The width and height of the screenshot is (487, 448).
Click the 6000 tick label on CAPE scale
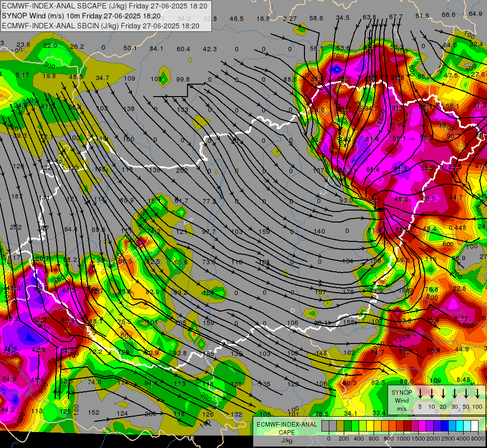[x=478, y=439]
